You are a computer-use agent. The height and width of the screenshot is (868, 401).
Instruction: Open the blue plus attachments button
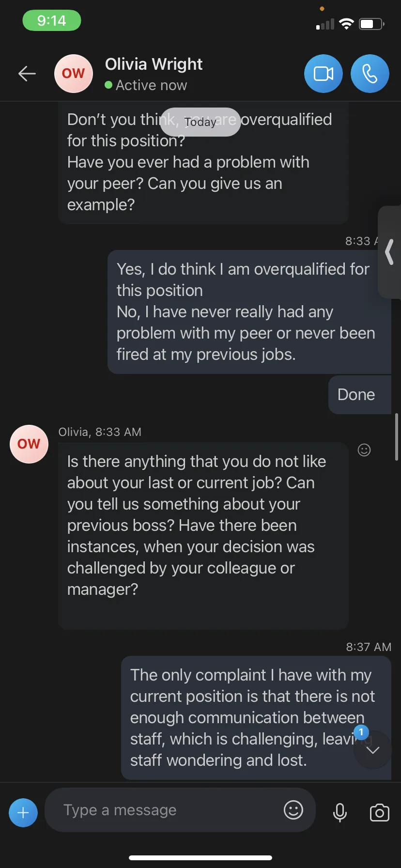click(x=23, y=812)
